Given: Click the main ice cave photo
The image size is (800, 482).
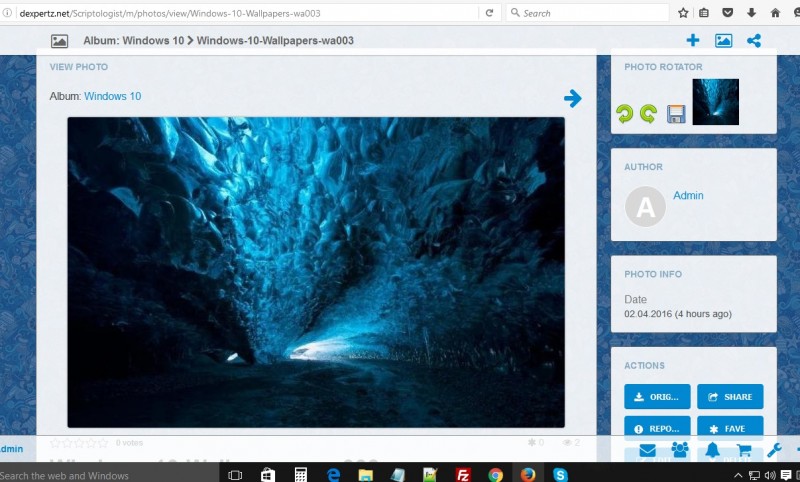Looking at the screenshot, I should point(316,272).
